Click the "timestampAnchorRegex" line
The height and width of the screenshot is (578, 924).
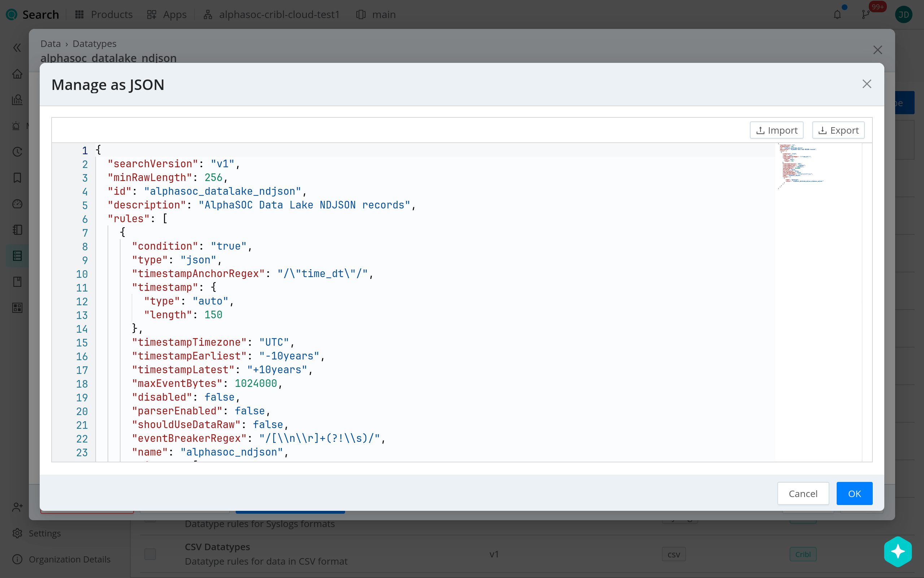coord(252,274)
